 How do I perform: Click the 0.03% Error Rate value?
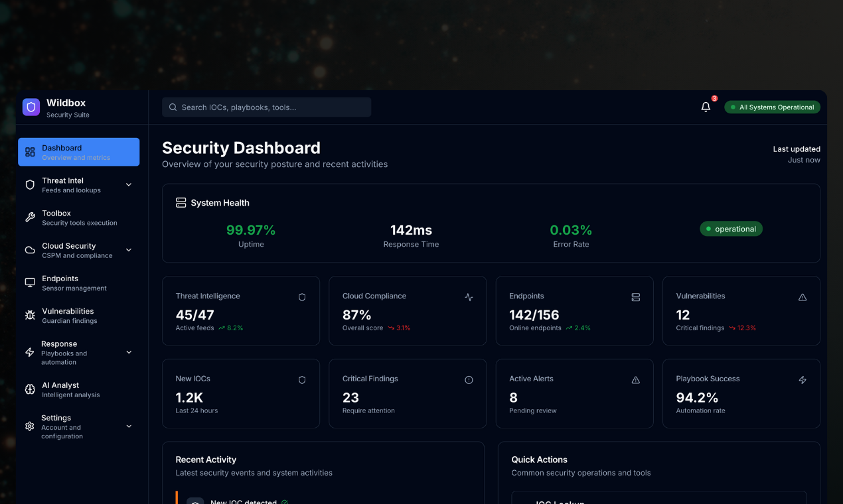[571, 230]
